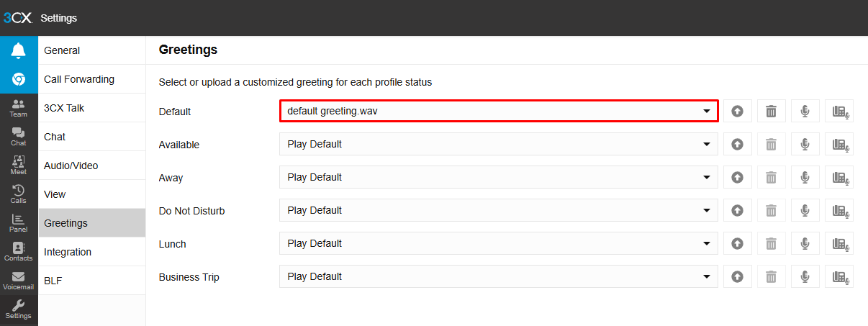Record Business Trip greeting via phone
This screenshot has width=868, height=326.
coord(839,276)
